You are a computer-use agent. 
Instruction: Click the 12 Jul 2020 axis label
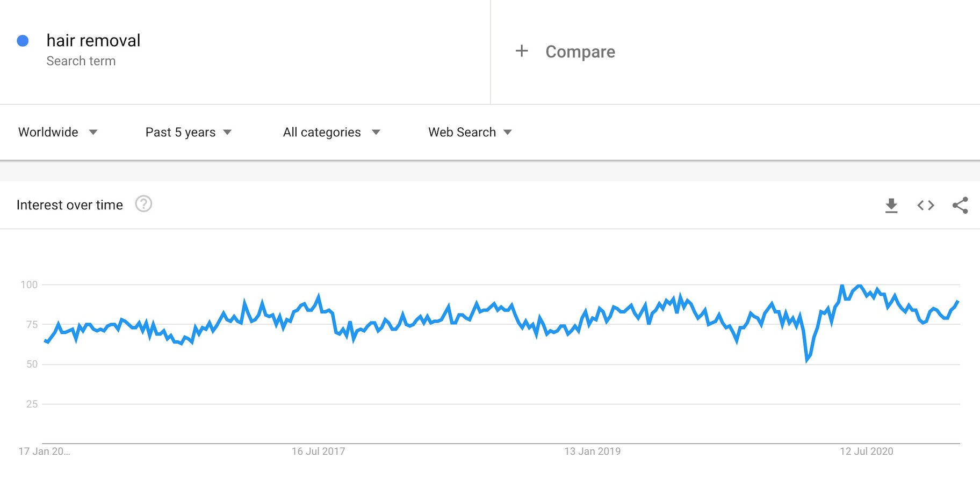pyautogui.click(x=867, y=451)
